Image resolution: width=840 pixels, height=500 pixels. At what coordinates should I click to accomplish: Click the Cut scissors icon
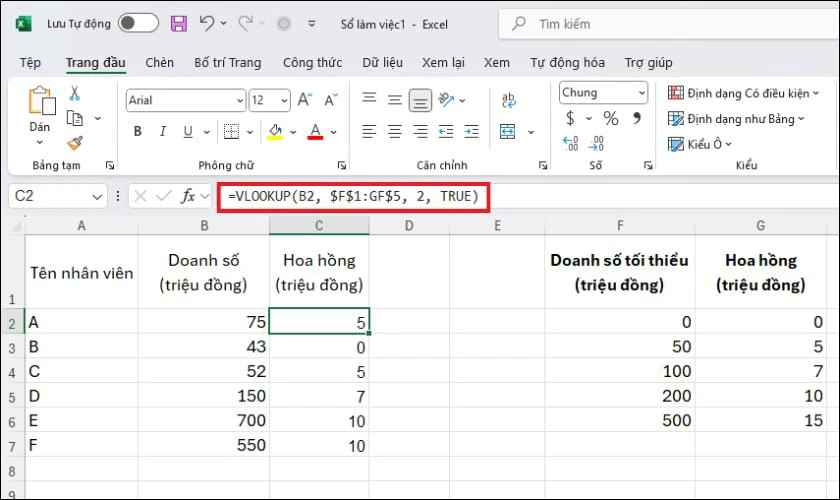pos(74,93)
